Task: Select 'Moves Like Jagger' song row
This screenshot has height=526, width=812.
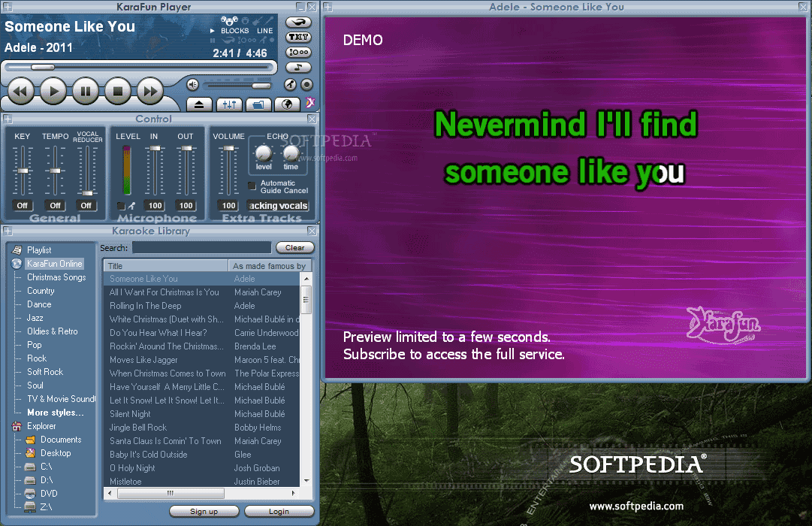Action: click(202, 360)
